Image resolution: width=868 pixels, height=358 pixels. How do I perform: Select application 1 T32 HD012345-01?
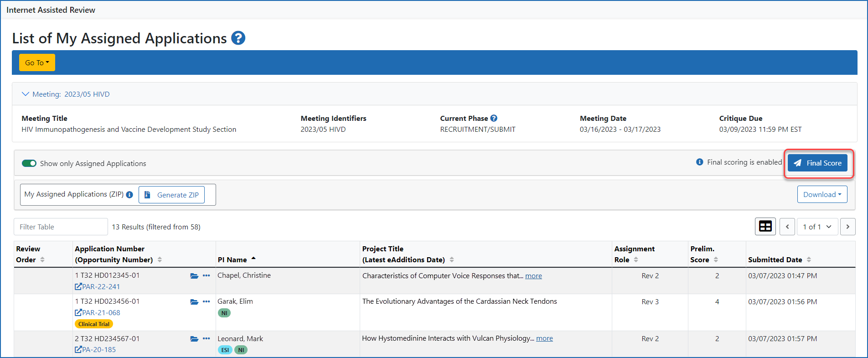click(x=107, y=275)
